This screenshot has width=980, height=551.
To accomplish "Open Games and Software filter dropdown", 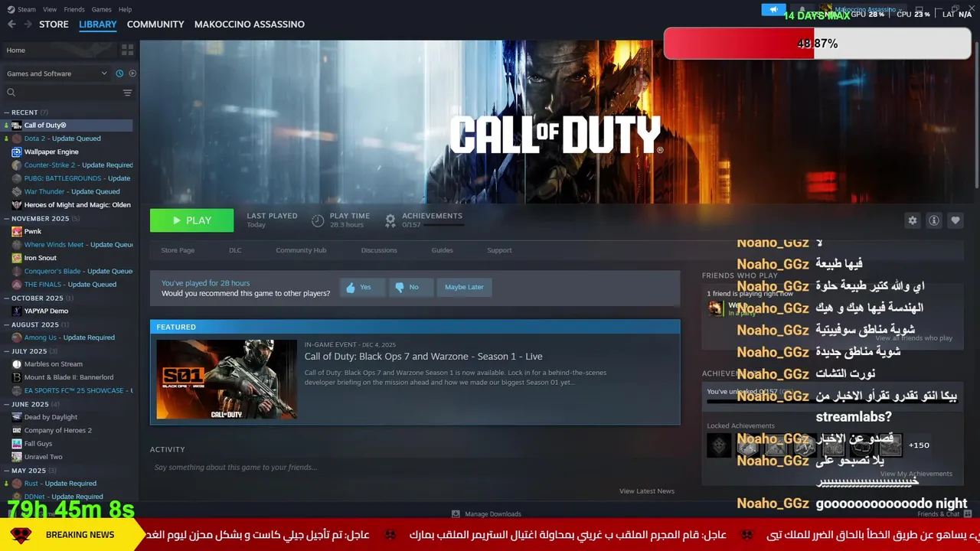I will [x=57, y=73].
